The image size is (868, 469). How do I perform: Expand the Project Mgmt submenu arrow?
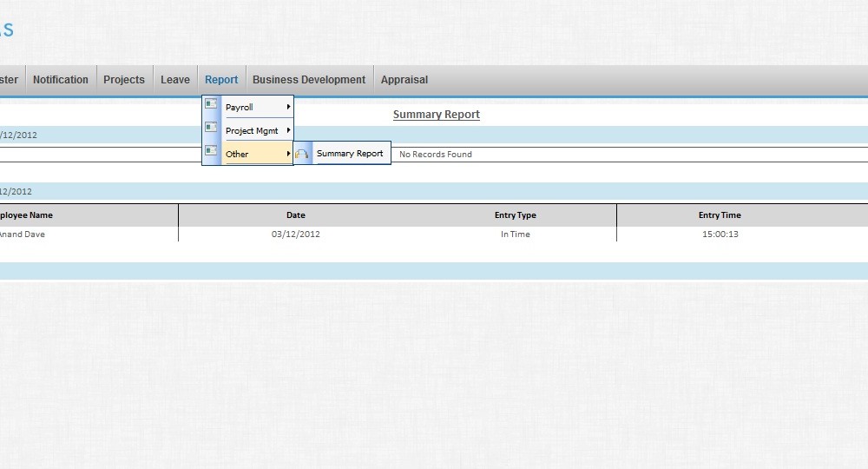(288, 130)
